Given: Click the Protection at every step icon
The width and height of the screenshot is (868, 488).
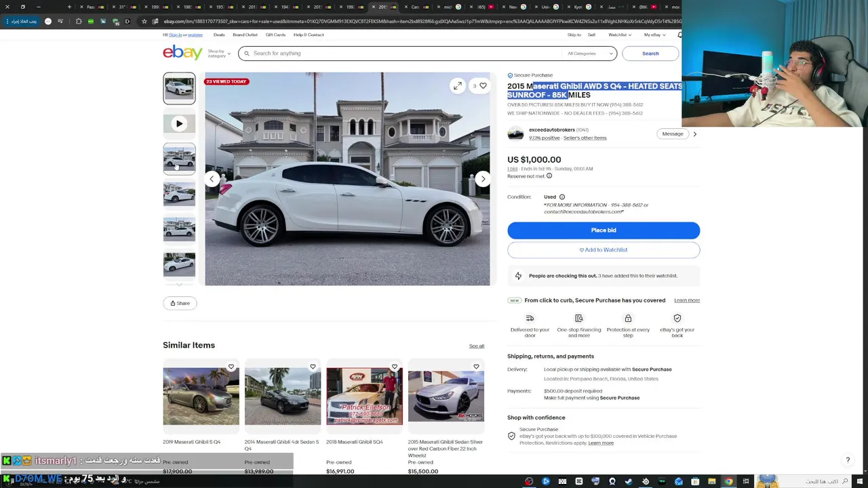Looking at the screenshot, I should coord(628,319).
